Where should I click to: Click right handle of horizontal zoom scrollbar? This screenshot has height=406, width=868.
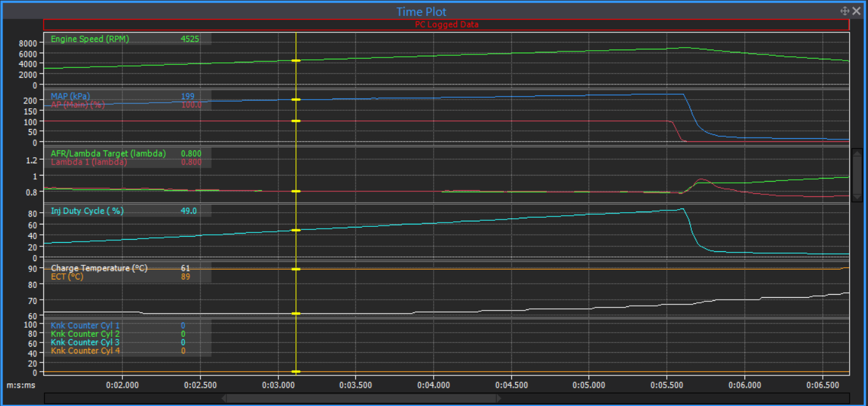[499, 398]
